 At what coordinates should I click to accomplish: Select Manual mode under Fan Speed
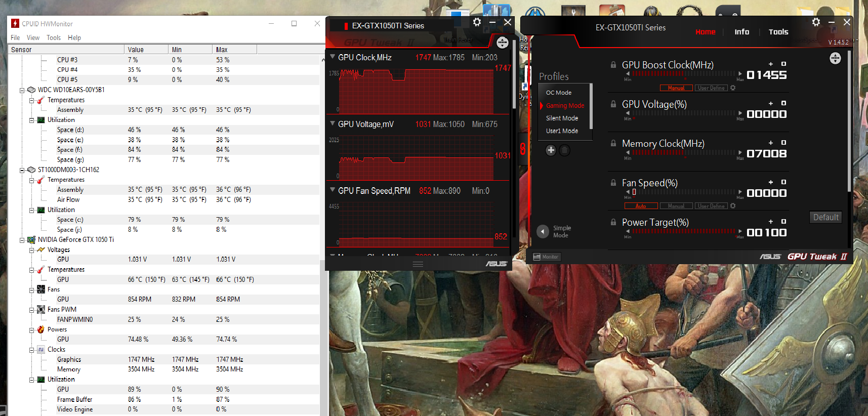click(676, 206)
